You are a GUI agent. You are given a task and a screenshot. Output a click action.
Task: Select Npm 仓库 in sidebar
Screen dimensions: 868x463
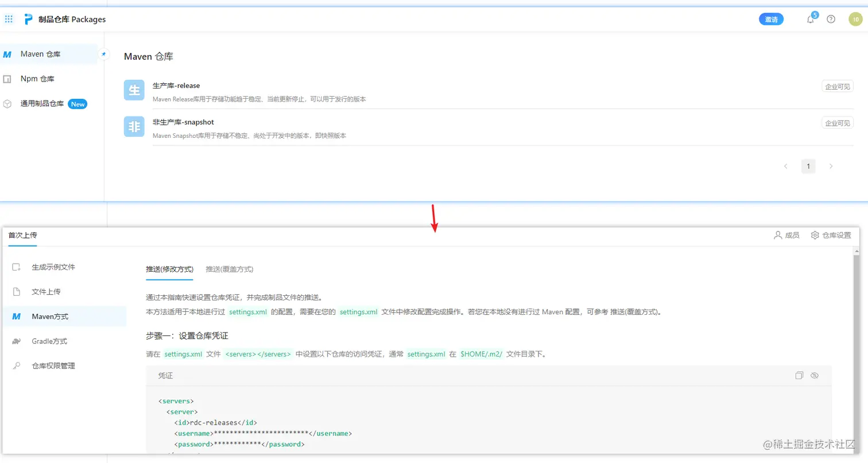coord(49,79)
